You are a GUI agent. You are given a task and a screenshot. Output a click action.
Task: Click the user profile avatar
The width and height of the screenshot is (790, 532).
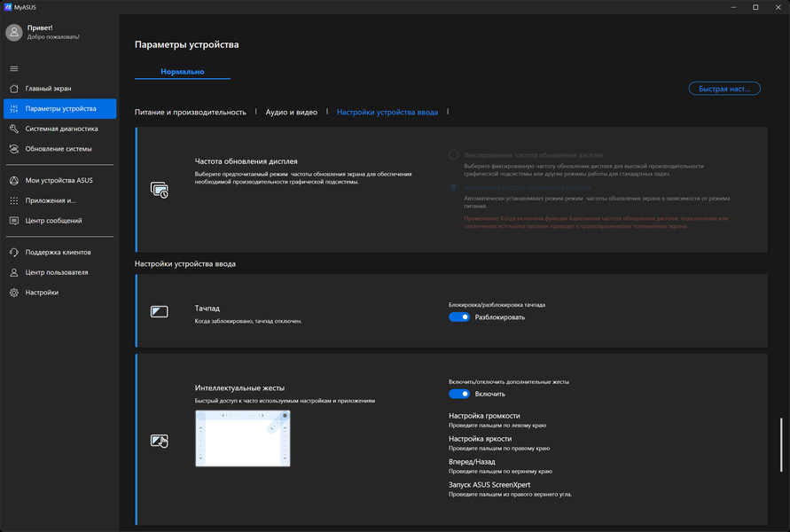[x=14, y=33]
